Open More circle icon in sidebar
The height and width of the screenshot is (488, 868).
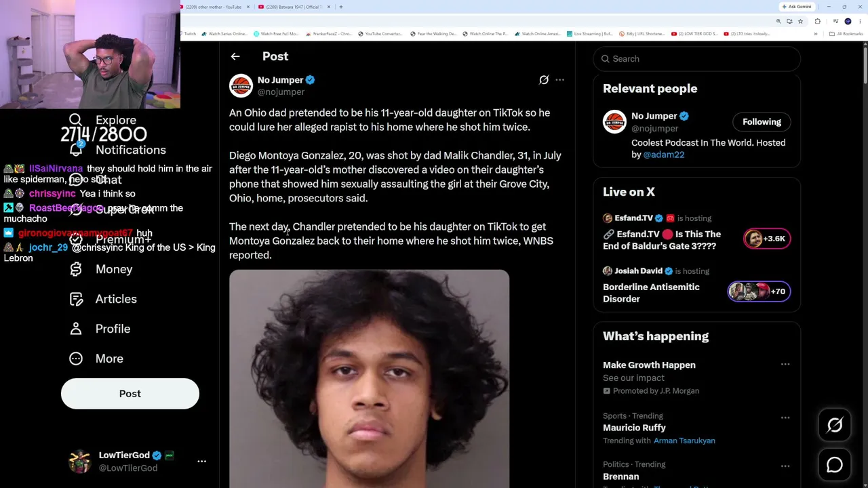click(76, 359)
